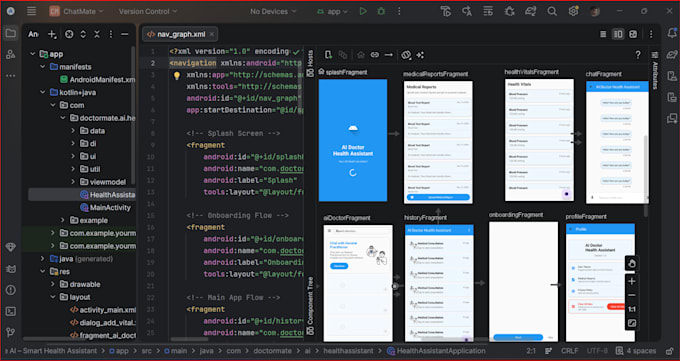Screen dimensions: 680x361
Task: Switch editor to Design-only view
Action: [x=633, y=34]
